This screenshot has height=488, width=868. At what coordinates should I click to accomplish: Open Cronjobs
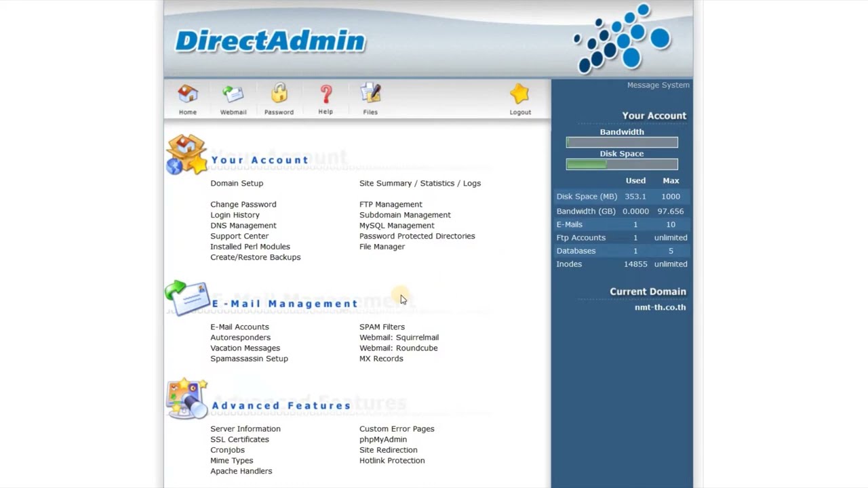[x=227, y=450]
